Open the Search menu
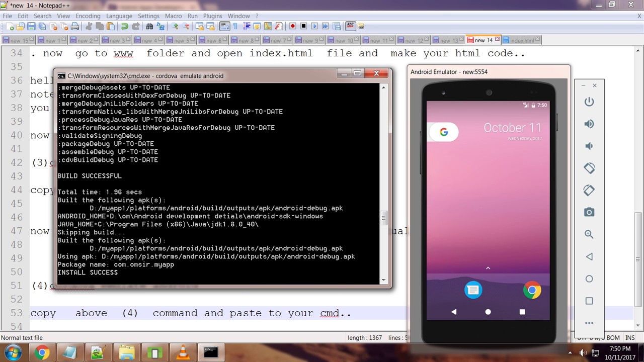The height and width of the screenshot is (362, 644). 43,16
